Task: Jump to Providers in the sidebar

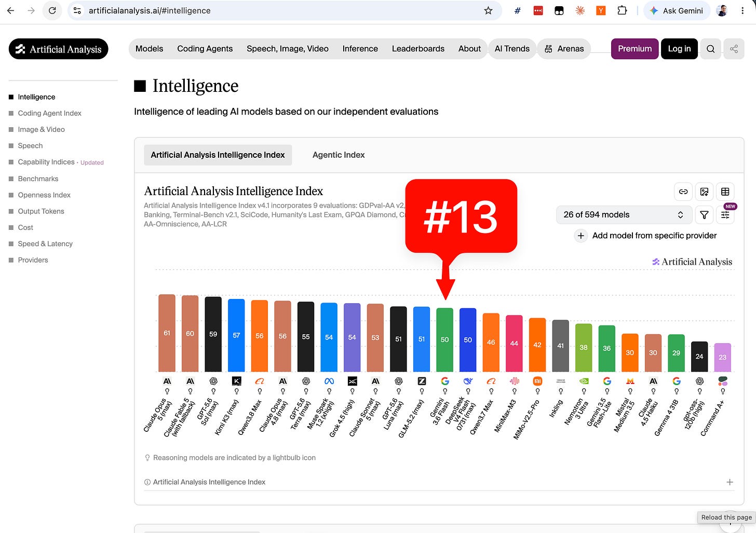Action: pos(33,260)
